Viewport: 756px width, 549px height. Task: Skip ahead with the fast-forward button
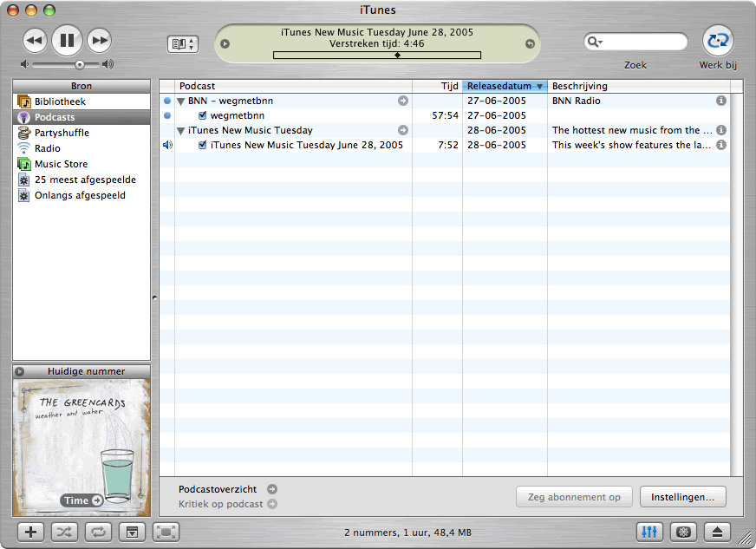(100, 40)
